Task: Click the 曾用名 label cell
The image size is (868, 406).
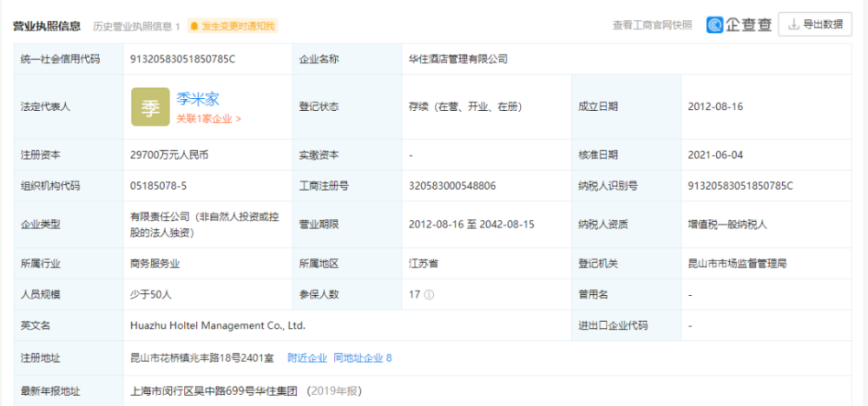Action: 626,294
